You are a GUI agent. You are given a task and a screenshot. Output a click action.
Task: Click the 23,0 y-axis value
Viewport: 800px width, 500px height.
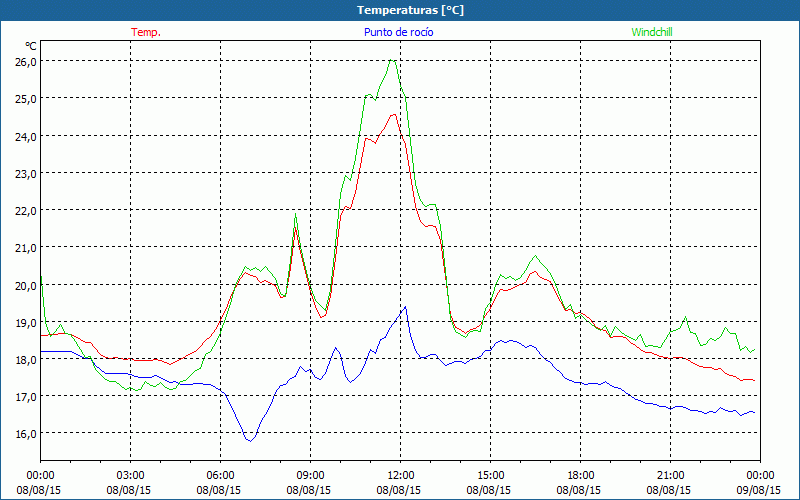(25, 173)
